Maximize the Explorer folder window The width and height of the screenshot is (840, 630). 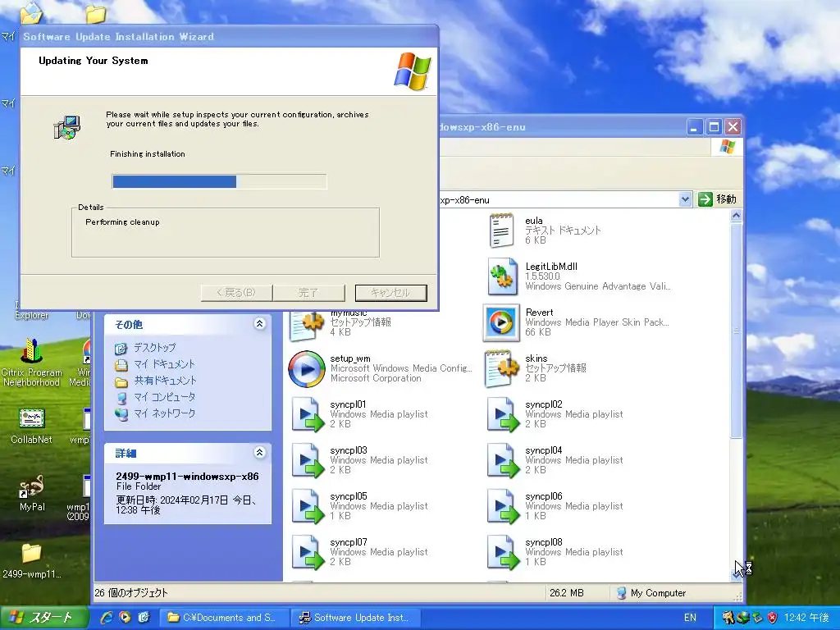(x=714, y=127)
